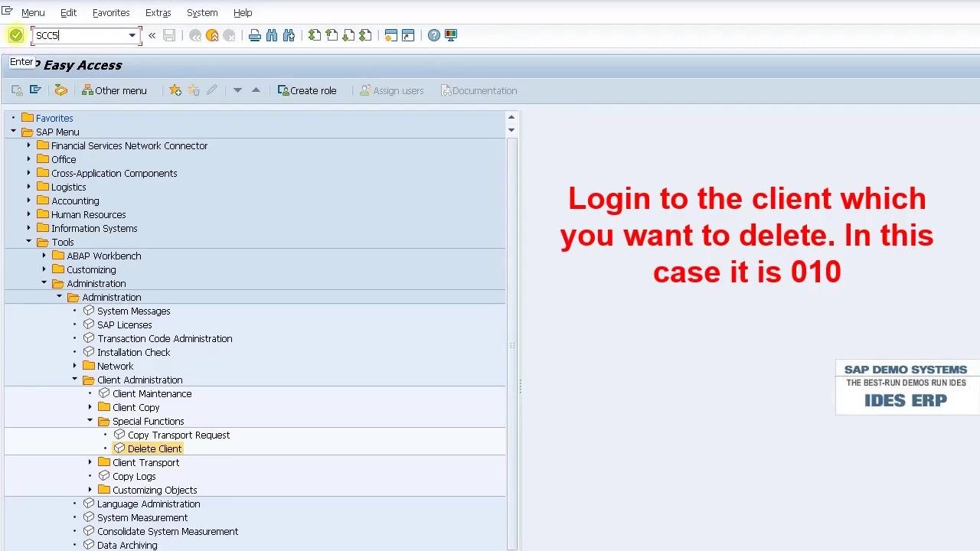Image resolution: width=980 pixels, height=551 pixels.
Task: Click the green Enter checkmark icon
Action: click(16, 35)
